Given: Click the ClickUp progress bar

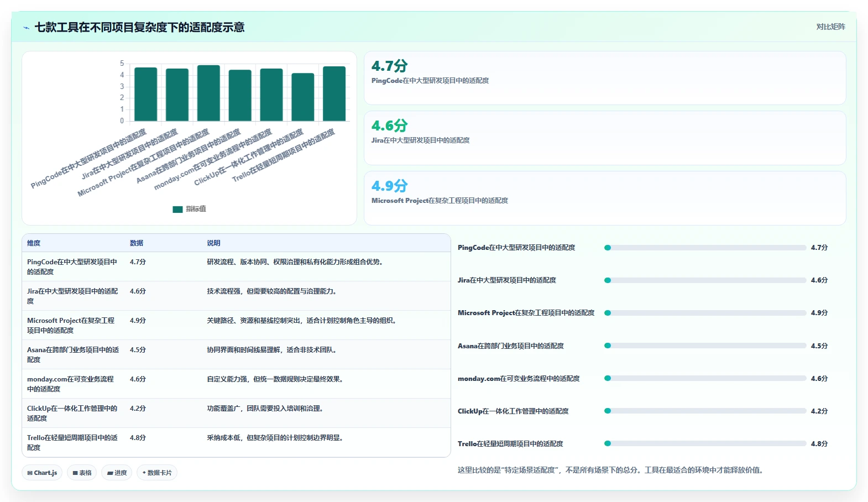Looking at the screenshot, I should 705,411.
